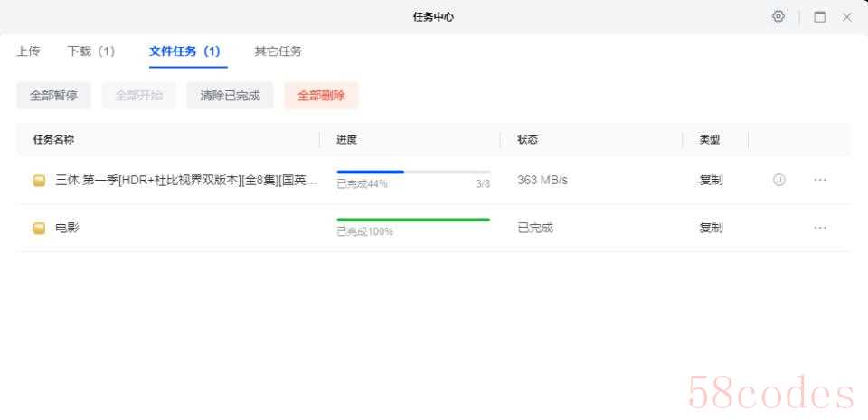868x420 pixels.
Task: Hit the red 全部删除 button
Action: (x=321, y=95)
